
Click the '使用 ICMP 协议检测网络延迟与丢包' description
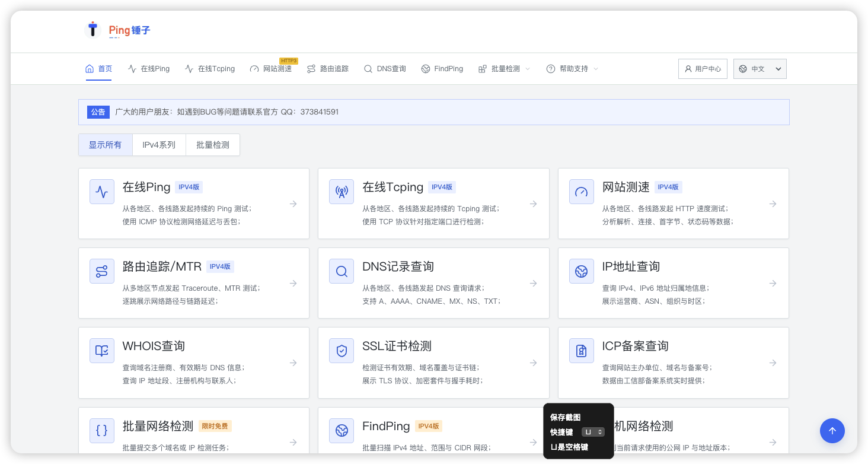click(x=181, y=221)
